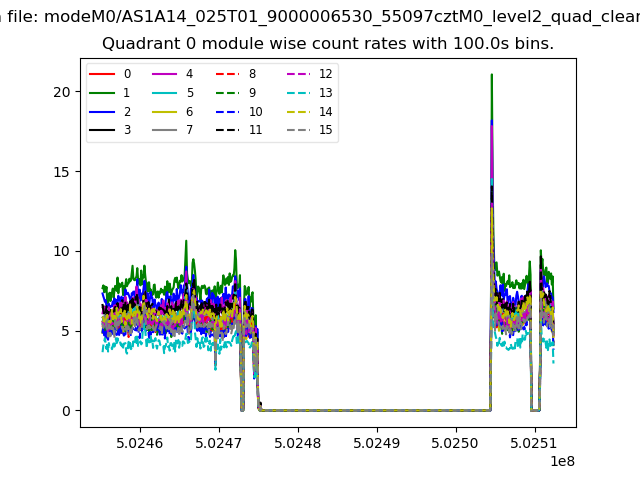This screenshot has height=480, width=640.
Task: Click the plot title about Quadrant 0 count rates
Action: click(328, 44)
